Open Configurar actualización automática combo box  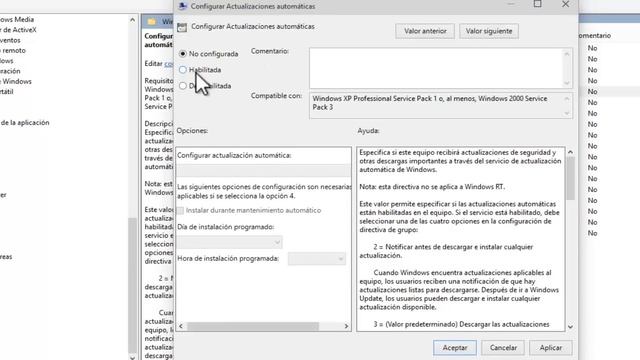(x=263, y=170)
